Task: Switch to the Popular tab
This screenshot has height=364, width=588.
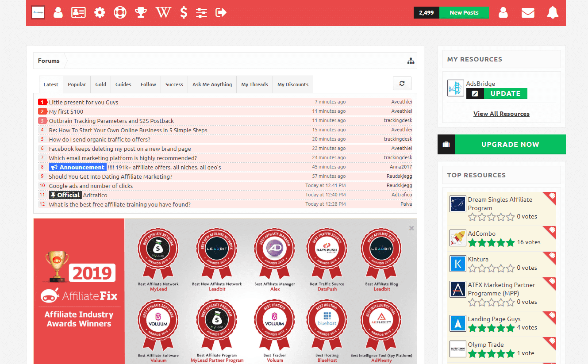Action: 77,84
